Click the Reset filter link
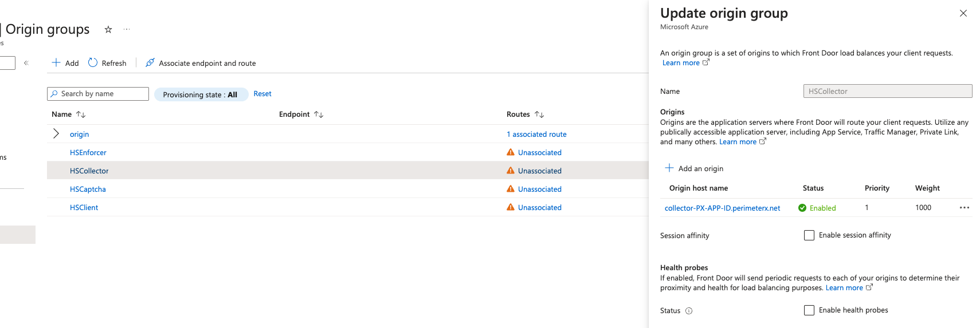 [x=262, y=94]
